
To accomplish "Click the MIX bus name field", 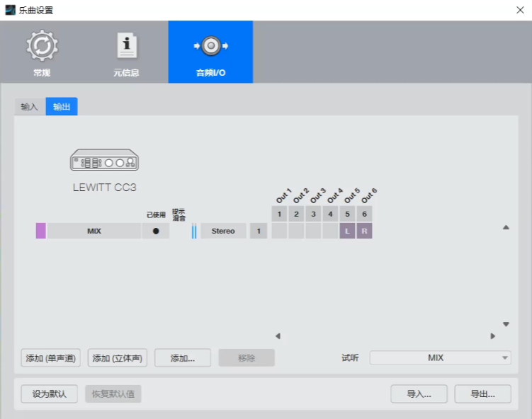I will pyautogui.click(x=94, y=231).
